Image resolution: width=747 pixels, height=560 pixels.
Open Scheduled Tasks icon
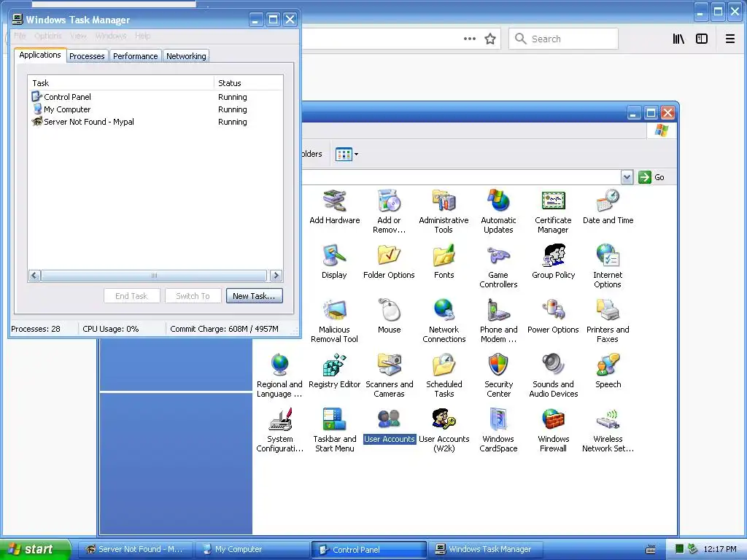coord(444,376)
